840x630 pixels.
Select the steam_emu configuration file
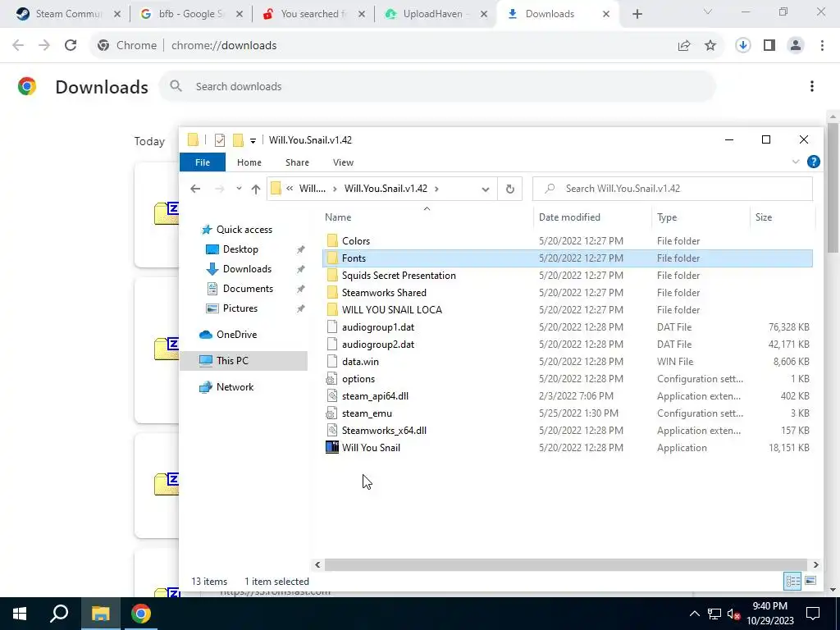(x=367, y=413)
